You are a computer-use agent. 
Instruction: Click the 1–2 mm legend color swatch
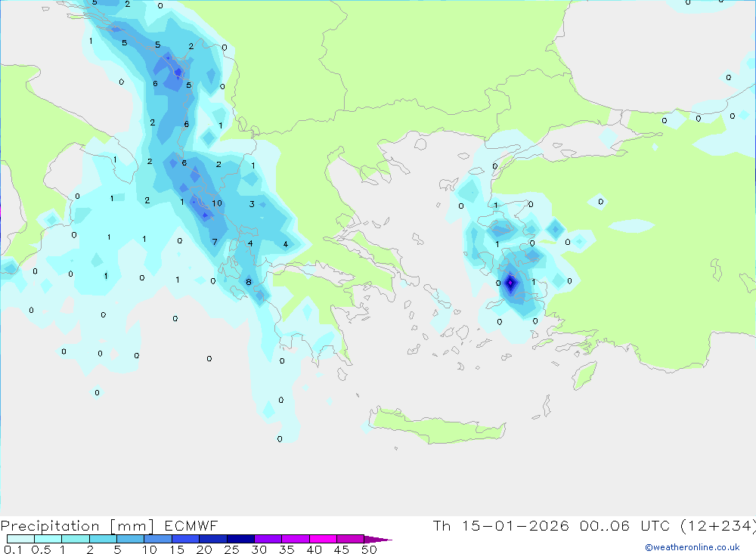[x=75, y=539]
